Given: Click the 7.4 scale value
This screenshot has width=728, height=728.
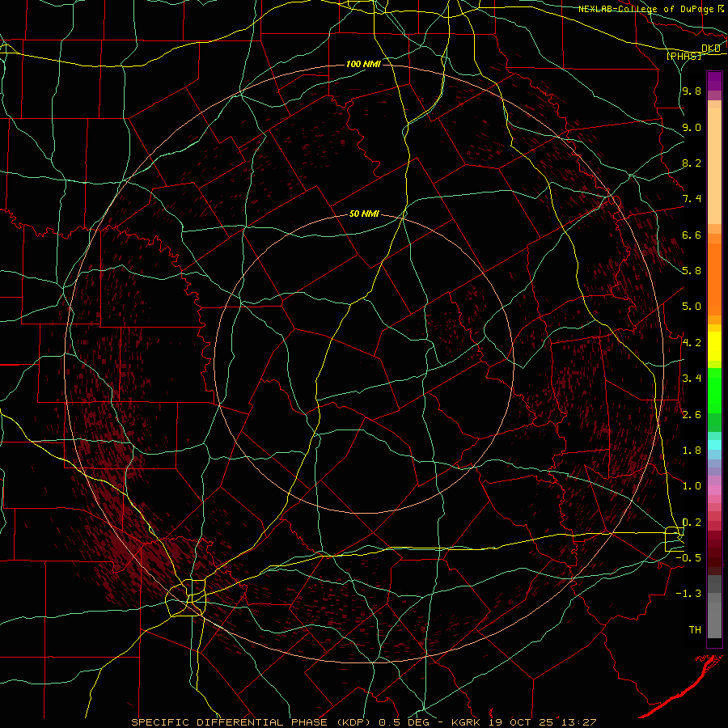Looking at the screenshot, I should coord(692,199).
